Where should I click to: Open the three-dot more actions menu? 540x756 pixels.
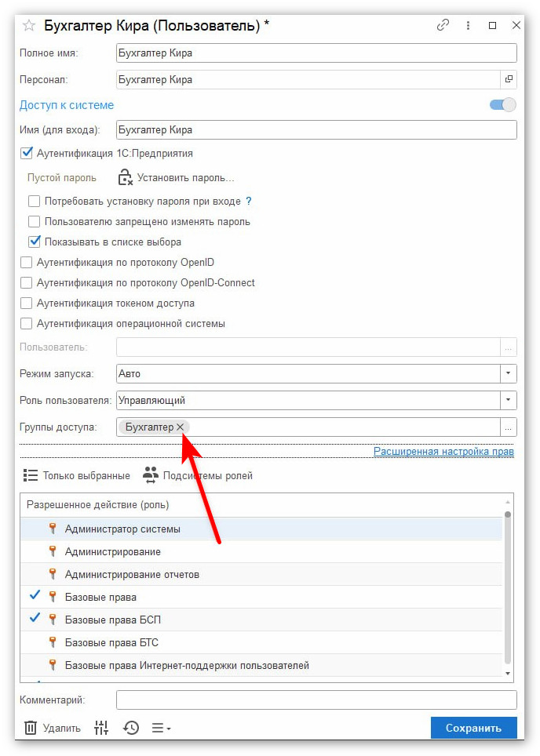pyautogui.click(x=468, y=26)
